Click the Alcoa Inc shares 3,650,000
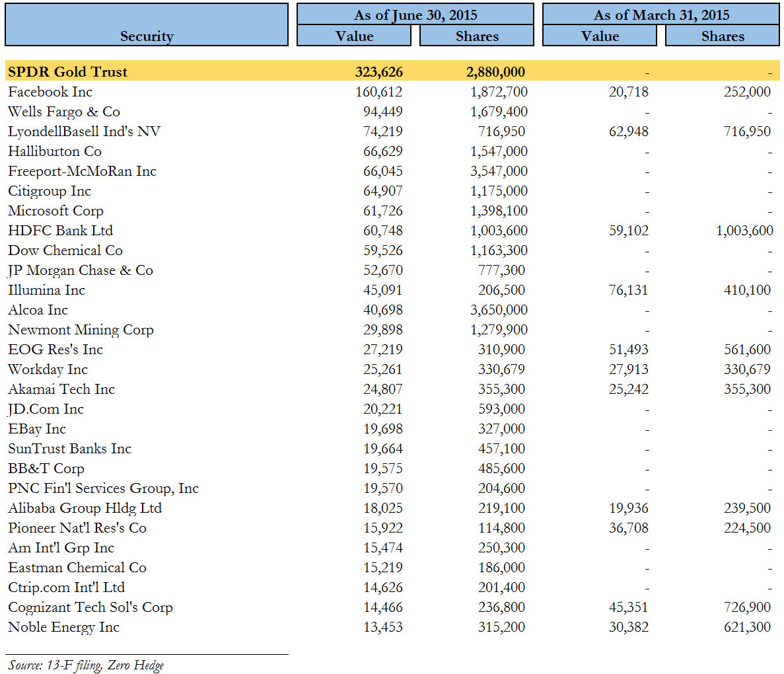 point(499,310)
